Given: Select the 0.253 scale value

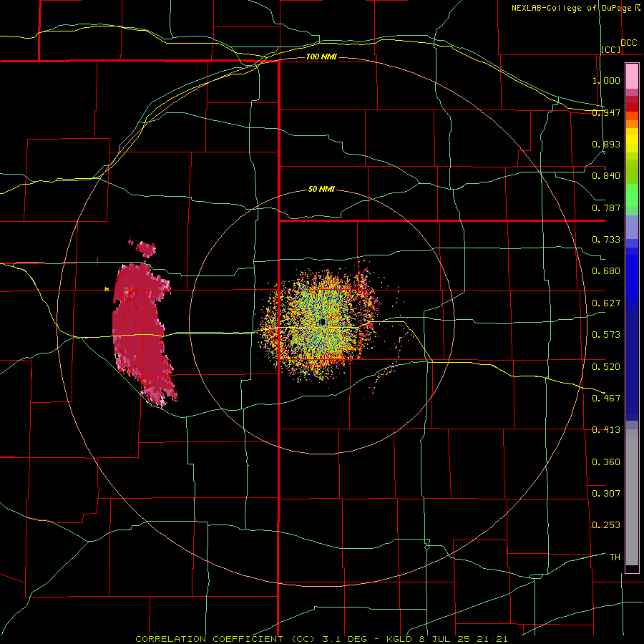Looking at the screenshot, I should pos(606,525).
